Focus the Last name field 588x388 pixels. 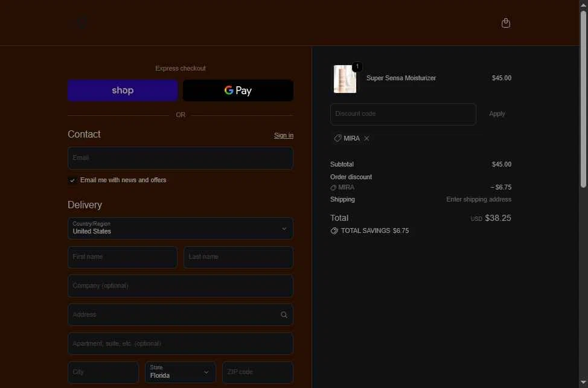click(238, 257)
